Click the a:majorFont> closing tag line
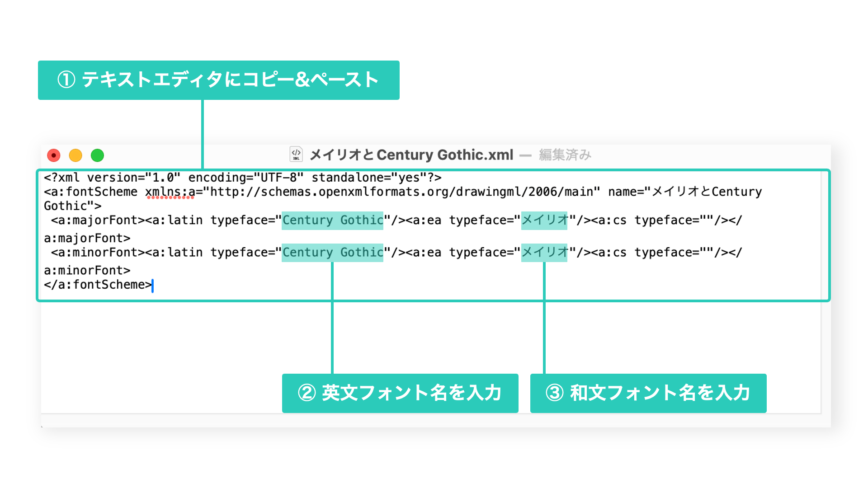 [x=87, y=238]
